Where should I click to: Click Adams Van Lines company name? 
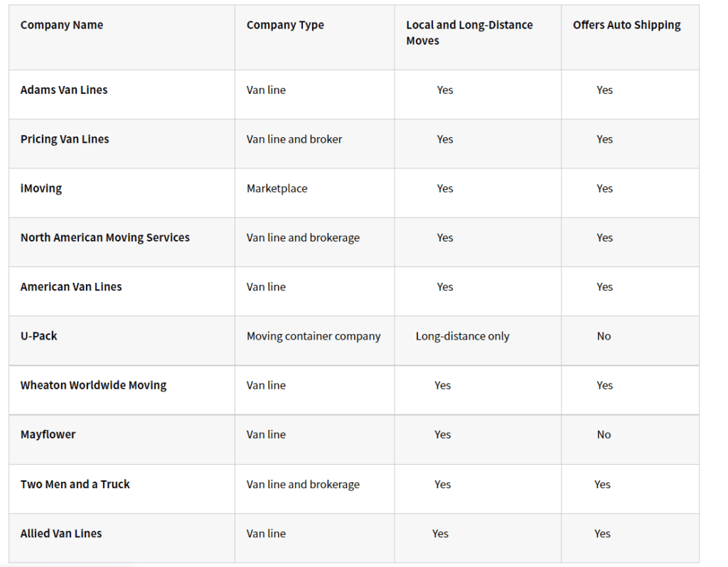(x=64, y=90)
